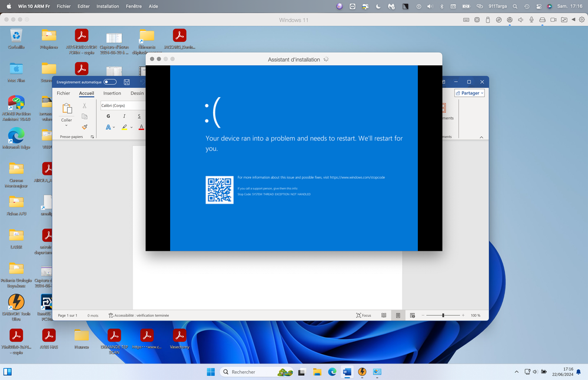Click the Copy icon in Word ribbon
Screen dimensions: 588x380
tap(85, 116)
